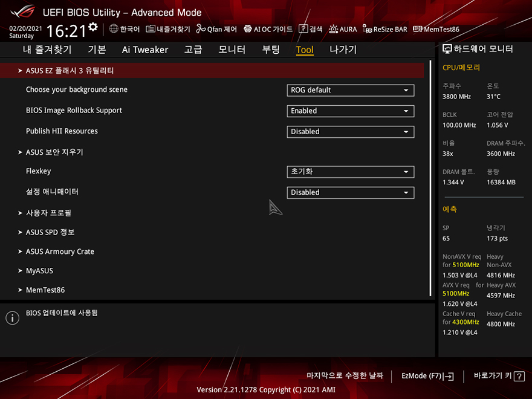
Task: Switch to the 기본 tab
Action: pos(97,50)
